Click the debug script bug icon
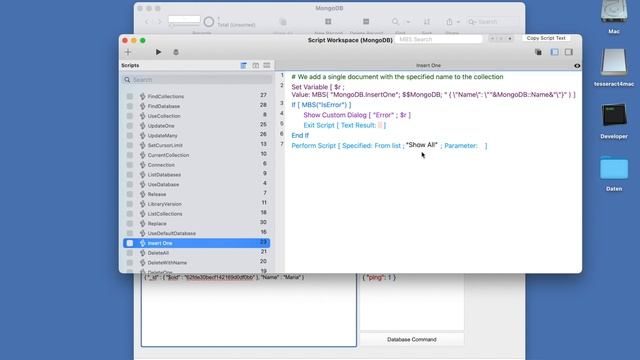640x360 pixels. pyautogui.click(x=176, y=52)
